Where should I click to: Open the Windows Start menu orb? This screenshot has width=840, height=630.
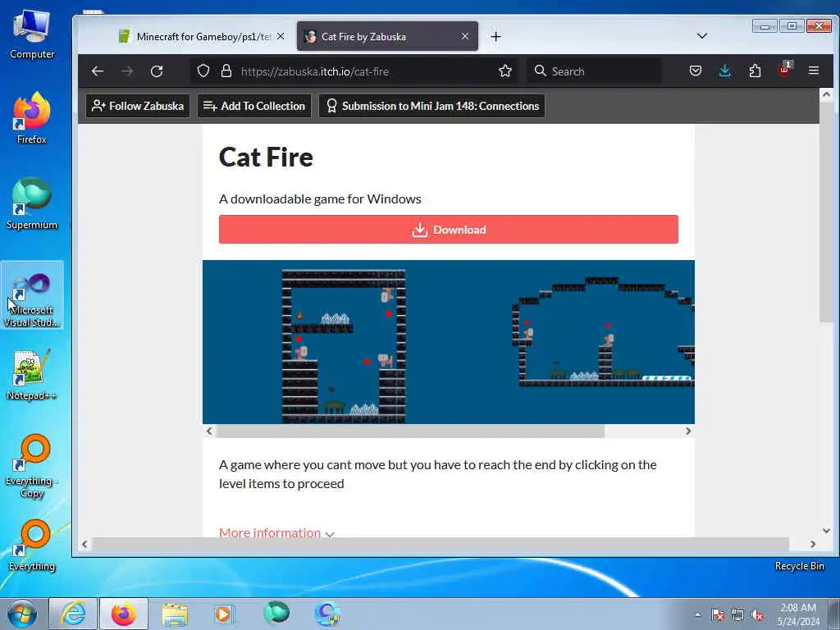[x=22, y=614]
